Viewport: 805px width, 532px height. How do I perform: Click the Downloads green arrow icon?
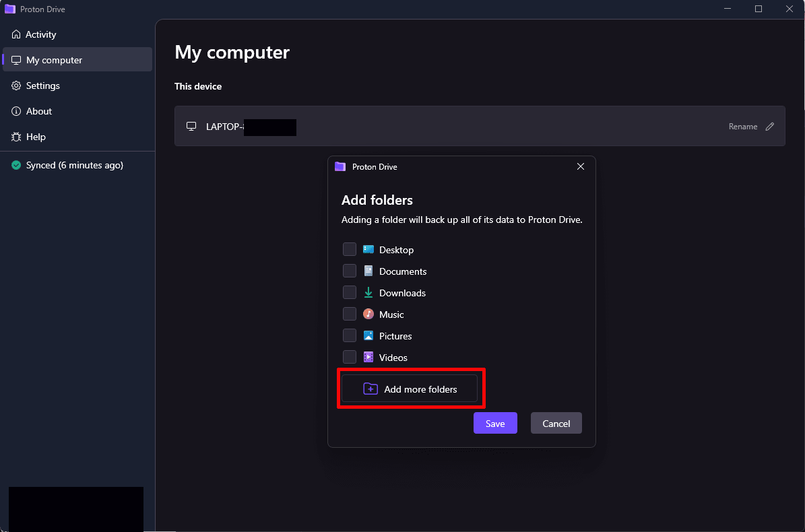pyautogui.click(x=368, y=292)
